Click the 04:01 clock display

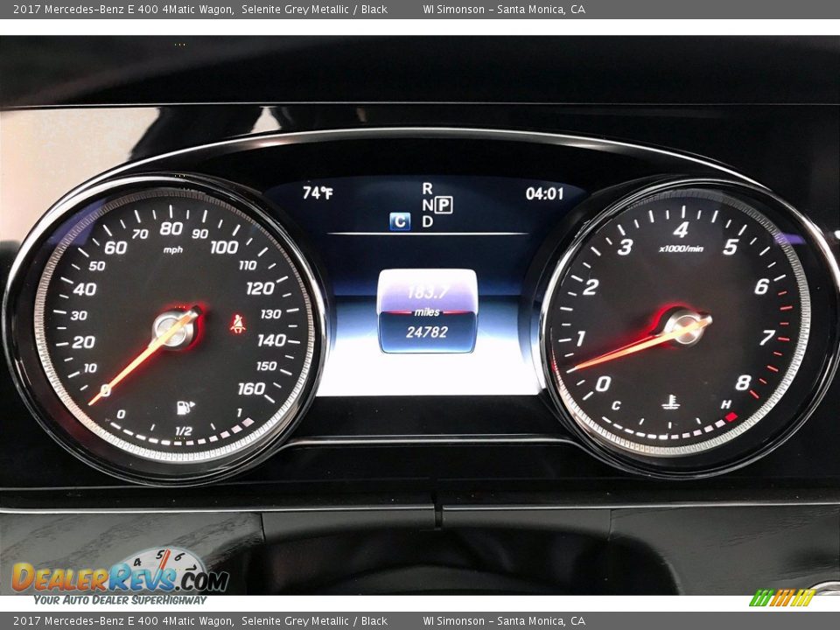click(x=544, y=194)
